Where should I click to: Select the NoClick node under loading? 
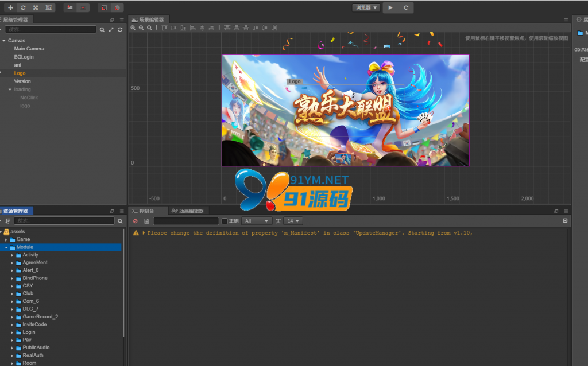pos(29,98)
